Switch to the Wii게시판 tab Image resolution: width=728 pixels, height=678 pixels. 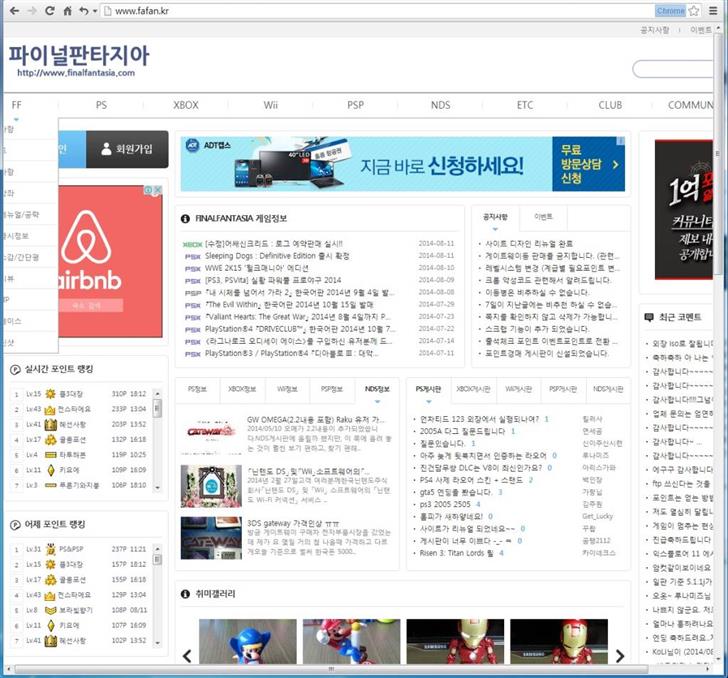coord(519,389)
